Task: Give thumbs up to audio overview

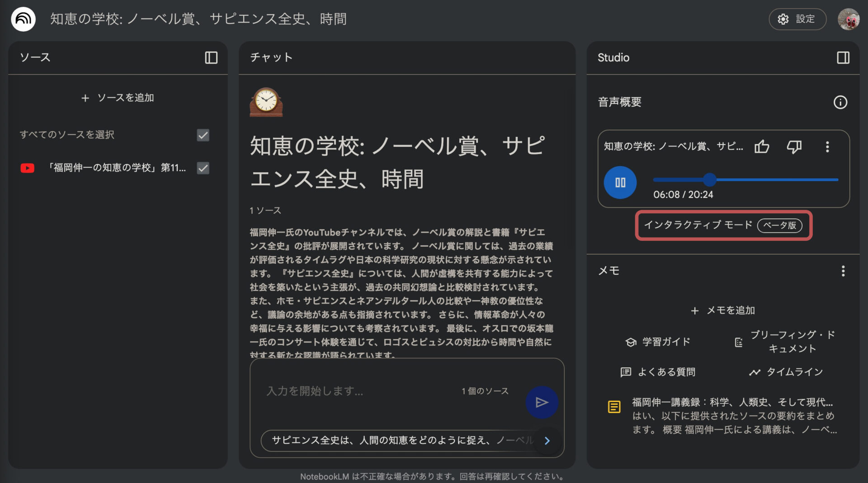Action: pos(762,146)
